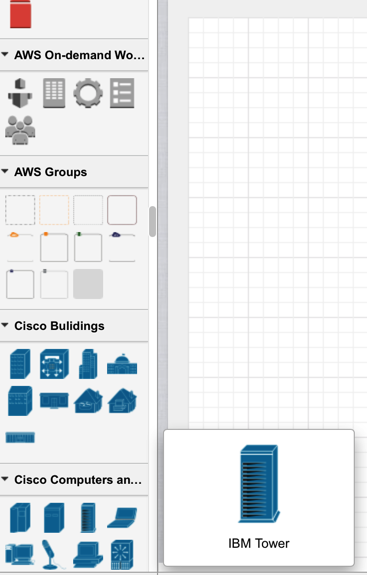Choose the orange dashed-border group shape
367x575 pixels.
(x=54, y=210)
